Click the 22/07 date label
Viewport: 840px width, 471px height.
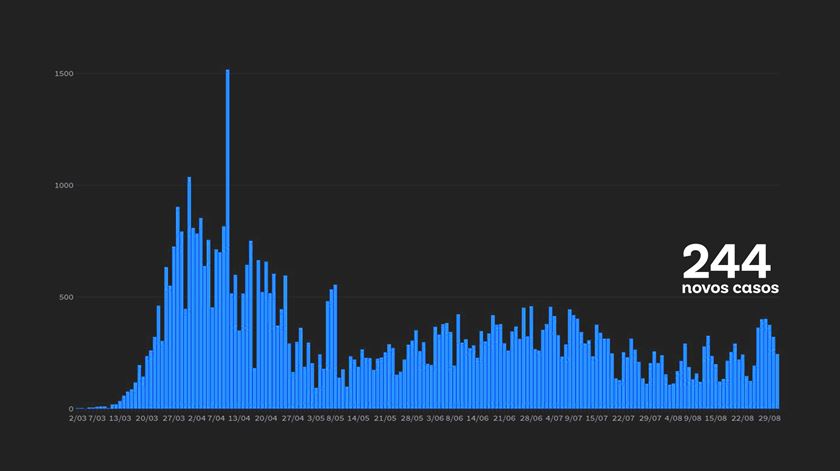[x=623, y=418]
